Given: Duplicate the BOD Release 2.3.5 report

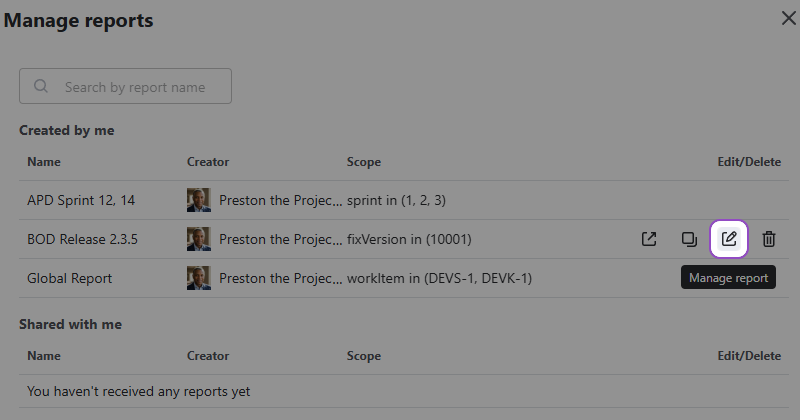Looking at the screenshot, I should tap(689, 239).
